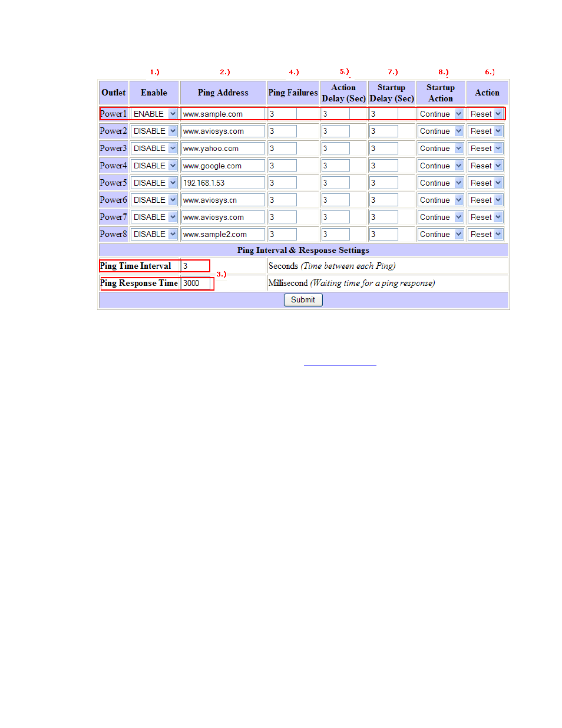The width and height of the screenshot is (562, 728).
Task: Open Power7 Startup Action Continue dropdown
Action: click(x=441, y=217)
